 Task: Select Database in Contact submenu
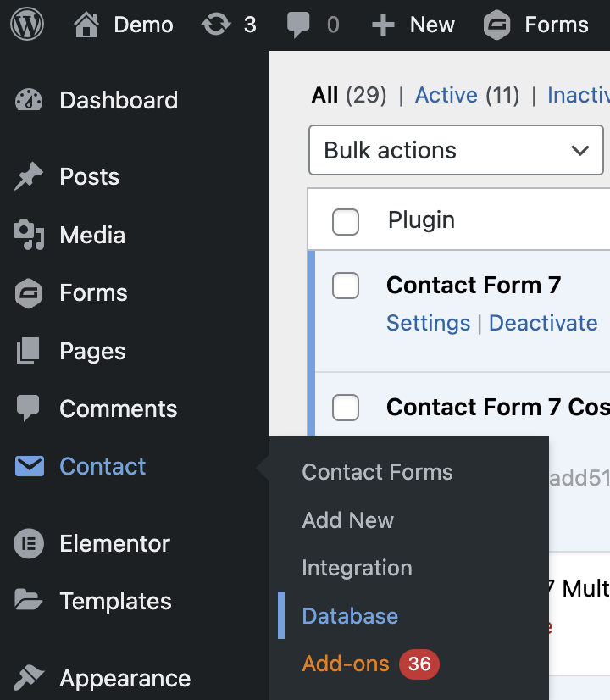pos(350,616)
